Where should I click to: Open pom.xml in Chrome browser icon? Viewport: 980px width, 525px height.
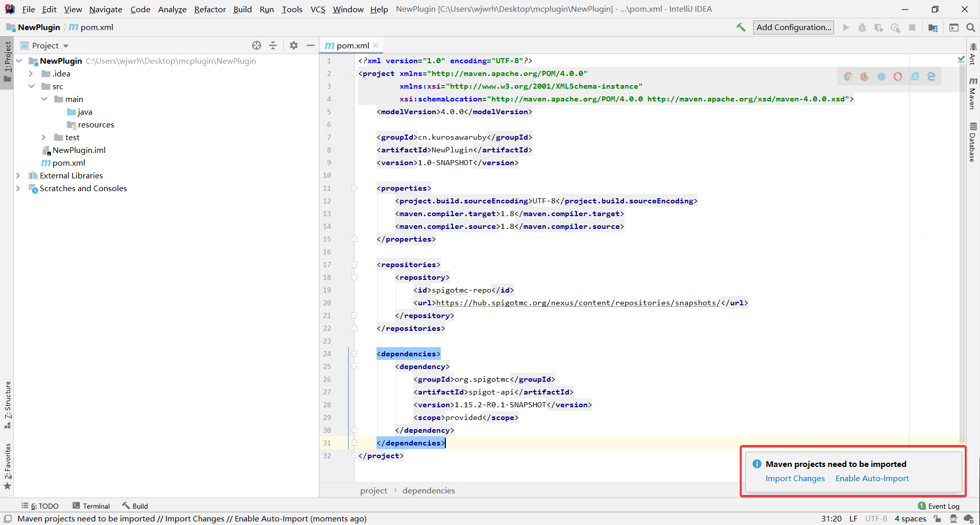848,76
